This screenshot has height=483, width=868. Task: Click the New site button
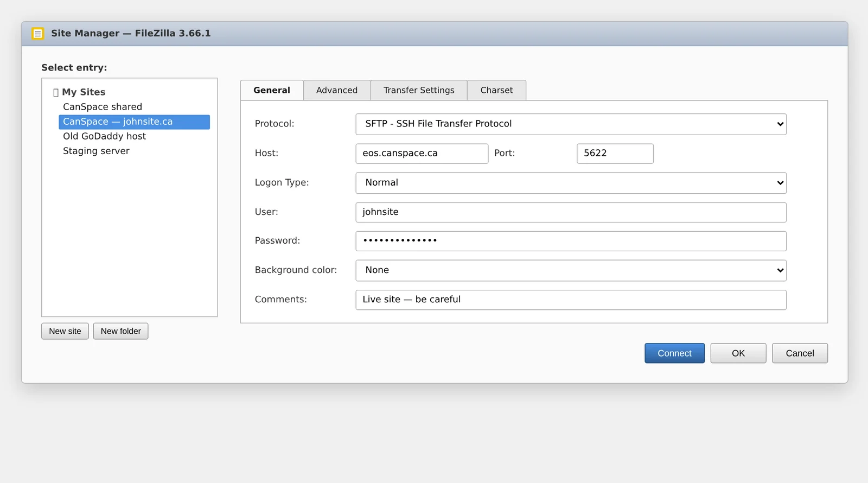[x=65, y=331]
